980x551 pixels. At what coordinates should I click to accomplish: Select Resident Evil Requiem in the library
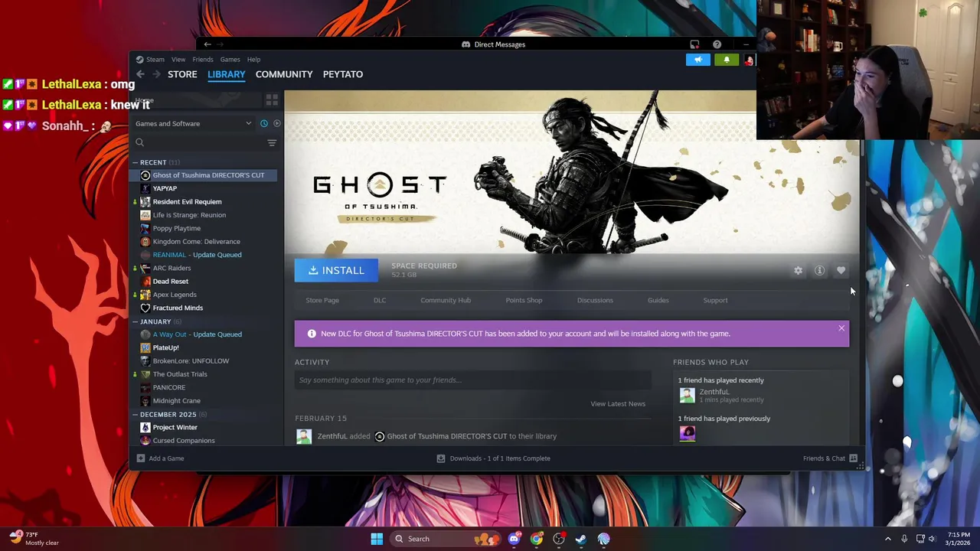coord(187,201)
